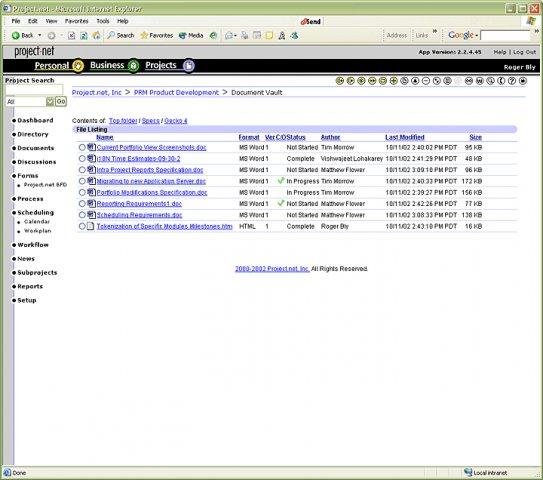This screenshot has width=543, height=480.
Task: Select radio button for Tokenization of Specific Modules file
Action: pos(82,226)
